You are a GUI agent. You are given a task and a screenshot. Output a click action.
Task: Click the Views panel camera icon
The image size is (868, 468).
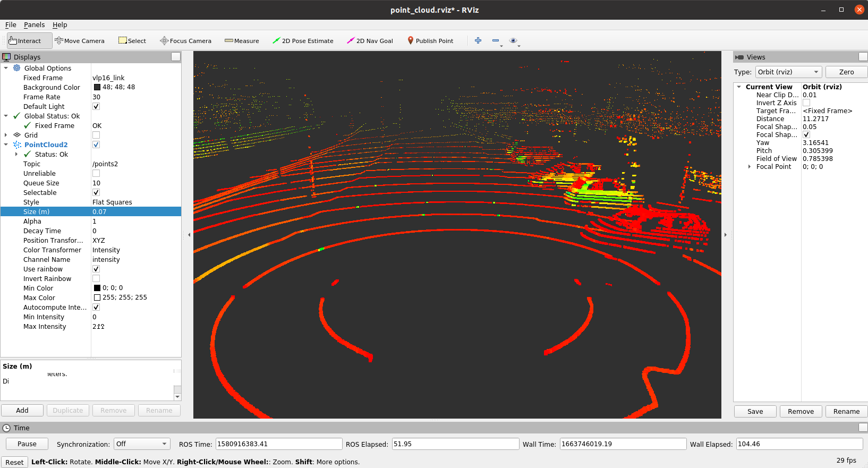[x=739, y=57]
